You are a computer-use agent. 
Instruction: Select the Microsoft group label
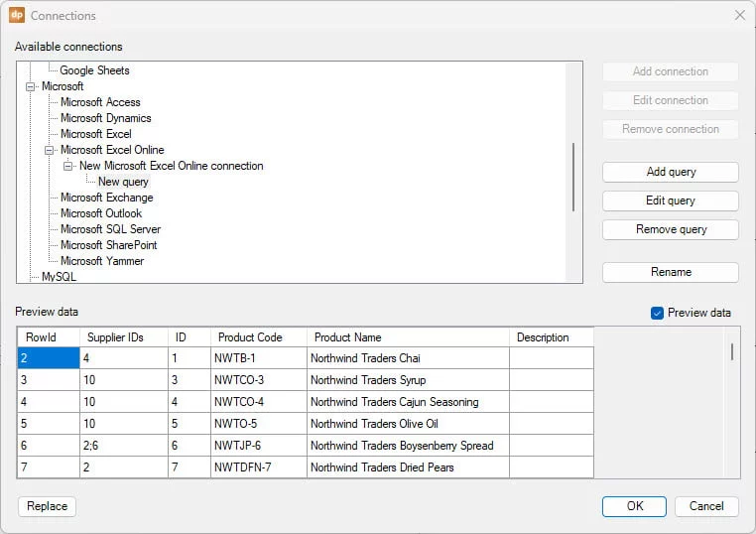(x=63, y=86)
